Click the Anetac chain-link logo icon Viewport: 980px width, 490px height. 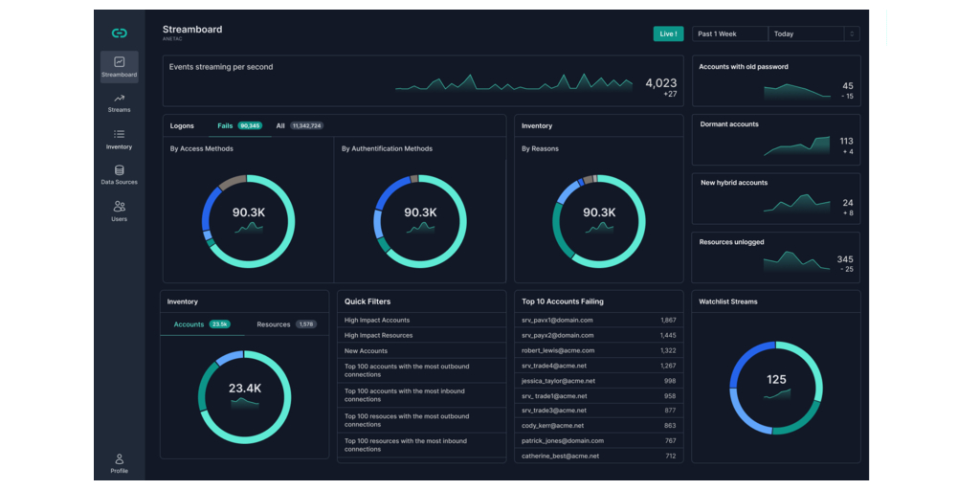(x=119, y=33)
